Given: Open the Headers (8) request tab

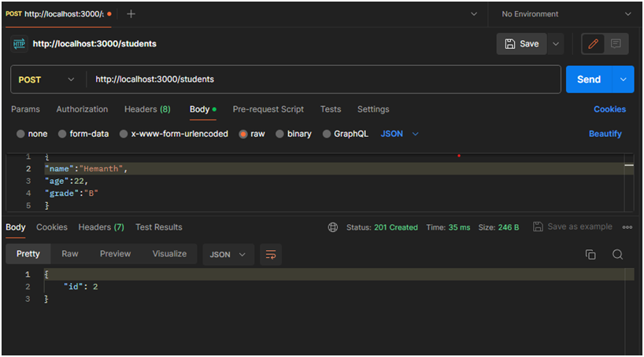Looking at the screenshot, I should click(x=147, y=109).
